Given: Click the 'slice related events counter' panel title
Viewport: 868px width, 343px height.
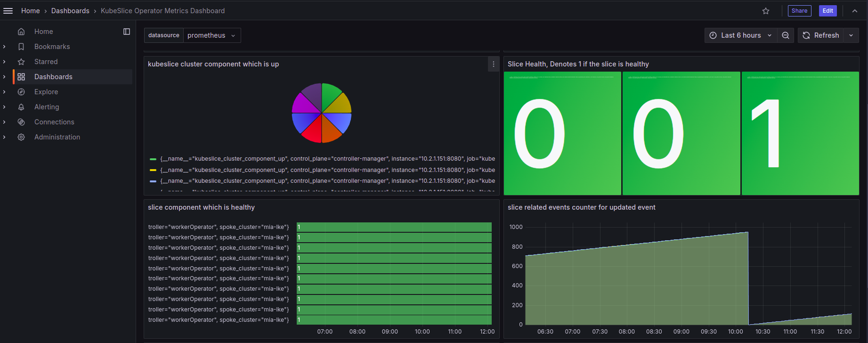Looking at the screenshot, I should (x=582, y=207).
